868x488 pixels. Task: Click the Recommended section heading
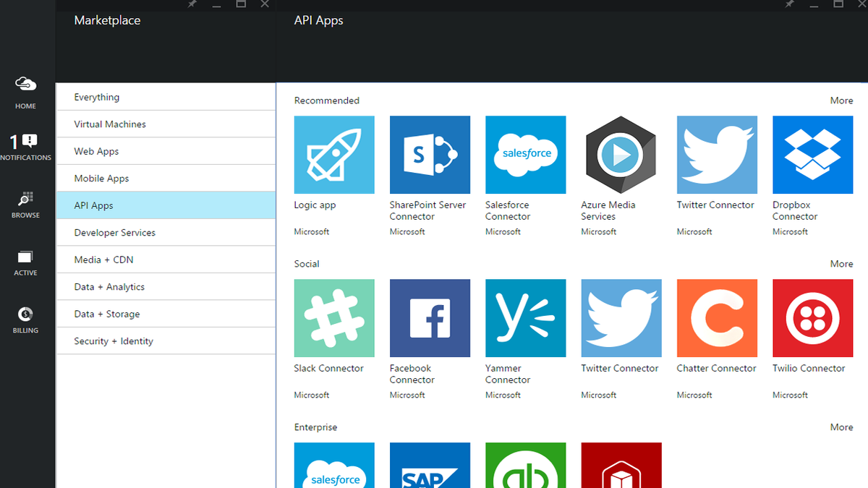[x=326, y=100]
